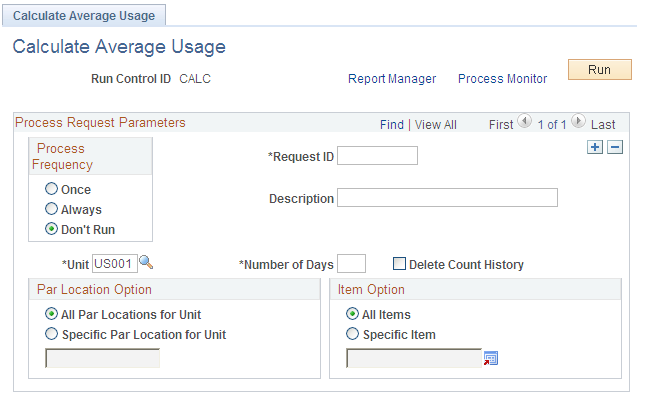The width and height of the screenshot is (651, 396).
Task: Click the Process Request Parameters heading
Action: tap(100, 122)
